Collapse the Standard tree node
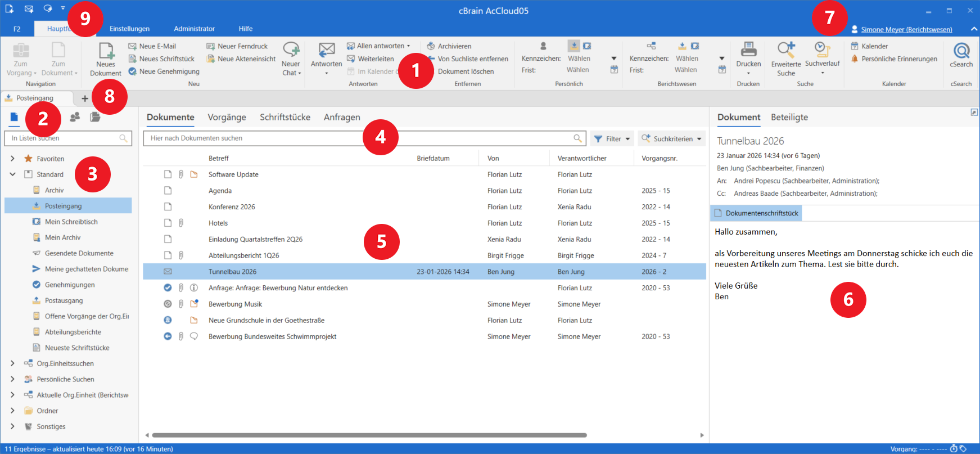Viewport: 980px width, 454px height. (12, 174)
